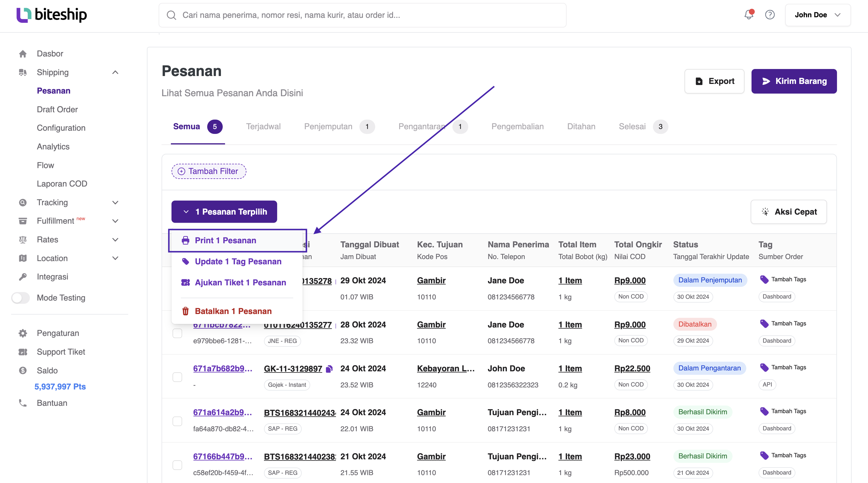The height and width of the screenshot is (483, 868).
Task: Click the search magnifier icon
Action: 171,15
